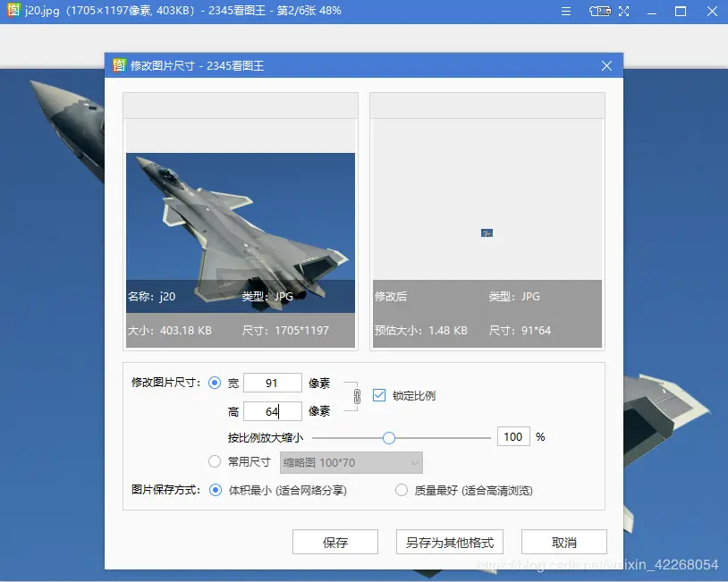Viewport: 728px width, 582px height.
Task: Click the chain link aspect ratio icon
Action: tap(357, 396)
